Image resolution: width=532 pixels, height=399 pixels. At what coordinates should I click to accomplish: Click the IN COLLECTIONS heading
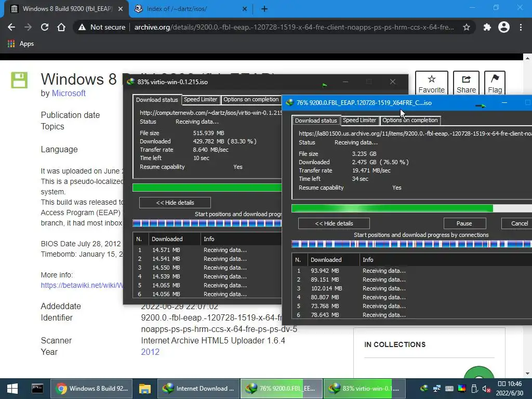pos(395,345)
